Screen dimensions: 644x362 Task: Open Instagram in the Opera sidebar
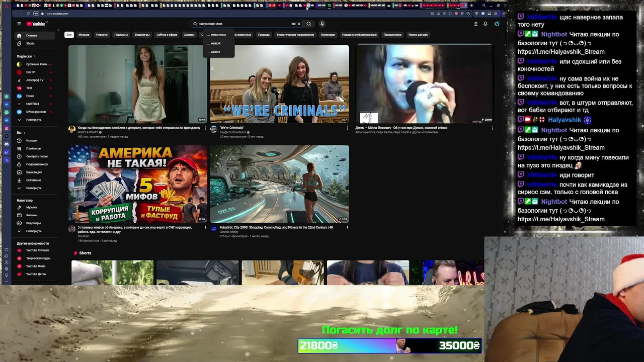7,128
